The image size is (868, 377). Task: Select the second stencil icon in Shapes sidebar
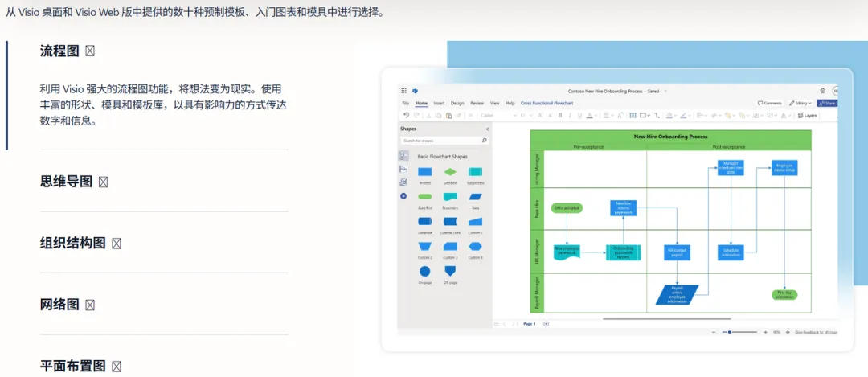403,170
